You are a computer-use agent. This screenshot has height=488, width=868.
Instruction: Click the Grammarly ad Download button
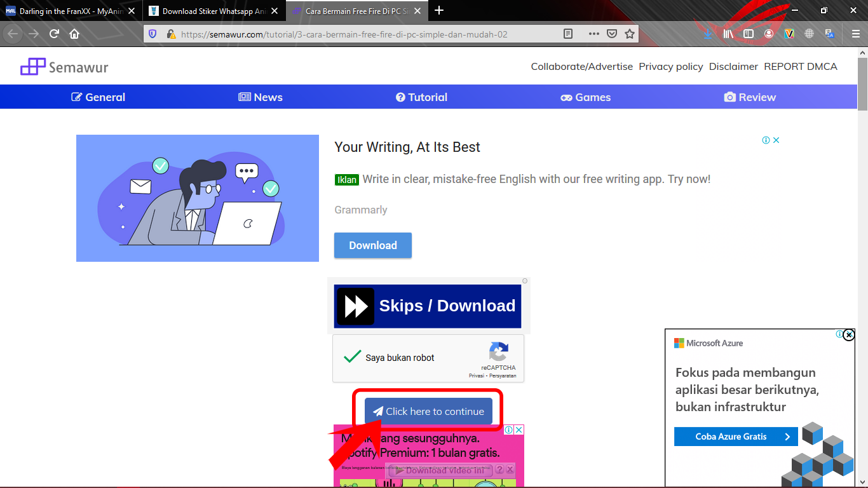(x=373, y=245)
